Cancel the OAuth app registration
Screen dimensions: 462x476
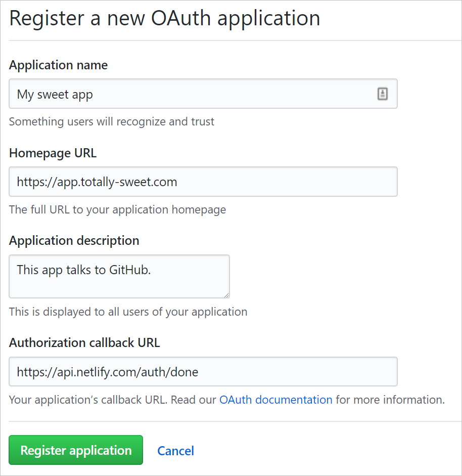coord(175,451)
